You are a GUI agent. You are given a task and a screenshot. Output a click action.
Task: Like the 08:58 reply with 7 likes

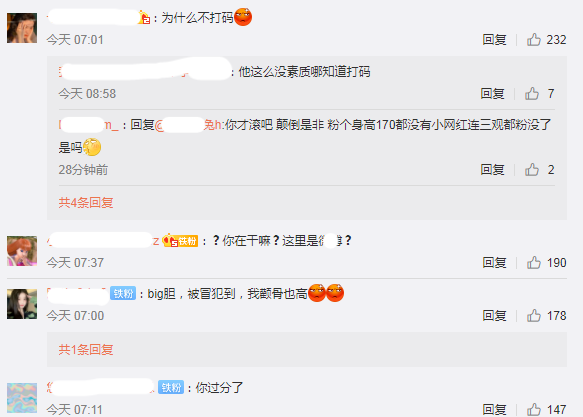click(x=532, y=93)
